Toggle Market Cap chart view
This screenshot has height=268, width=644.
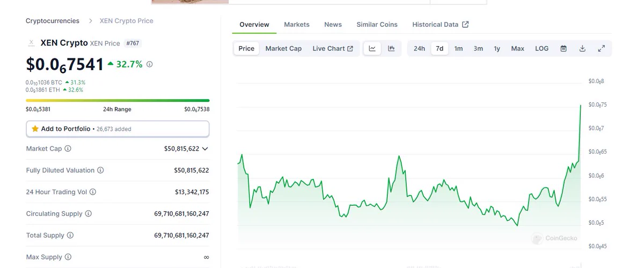(283, 48)
